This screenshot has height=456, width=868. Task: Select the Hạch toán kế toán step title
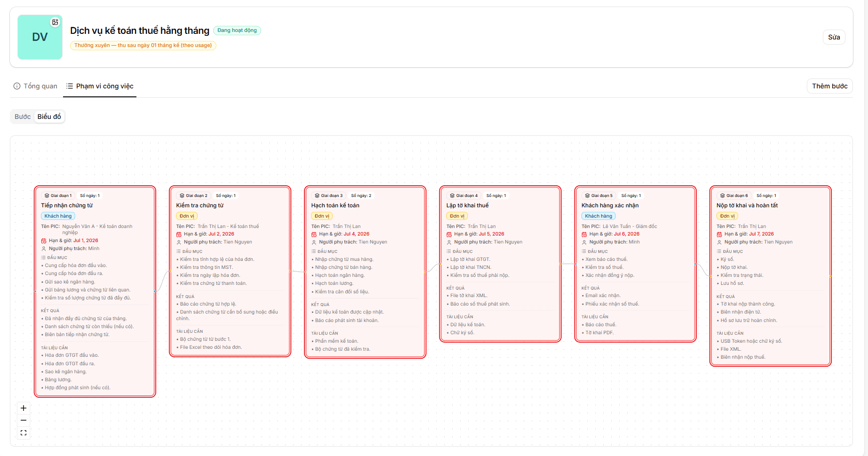click(x=335, y=205)
